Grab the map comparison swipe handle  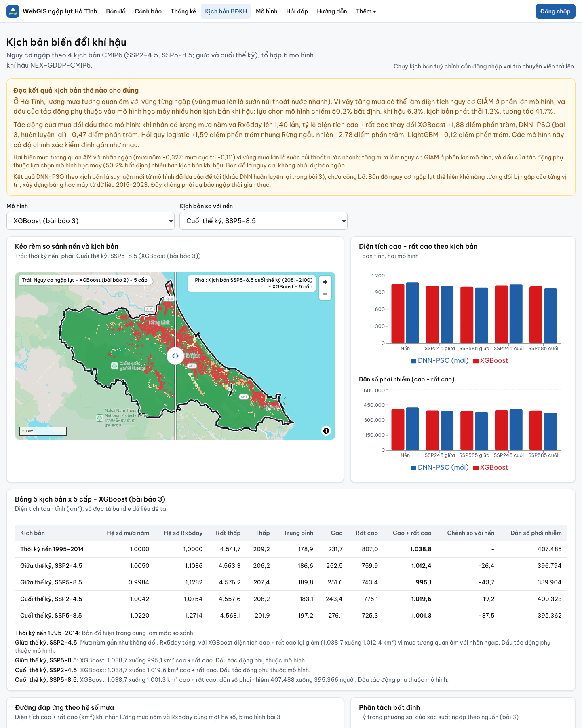[x=175, y=356]
